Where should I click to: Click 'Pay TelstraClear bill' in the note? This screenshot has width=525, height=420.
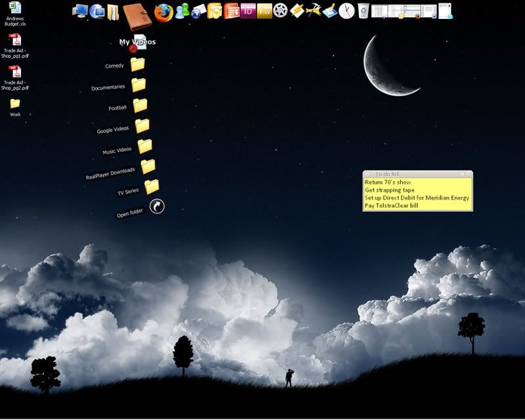pos(391,205)
